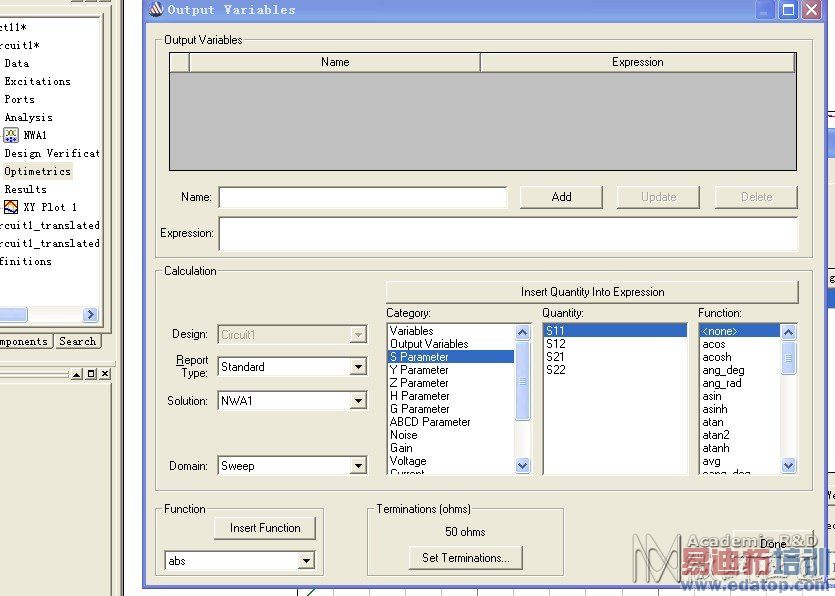Select acosh in the Function list
The width and height of the screenshot is (835, 596).
tap(739, 357)
